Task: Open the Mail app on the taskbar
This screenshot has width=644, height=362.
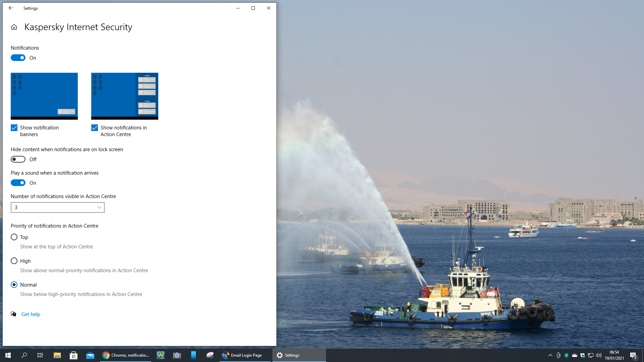Action: tap(90, 355)
